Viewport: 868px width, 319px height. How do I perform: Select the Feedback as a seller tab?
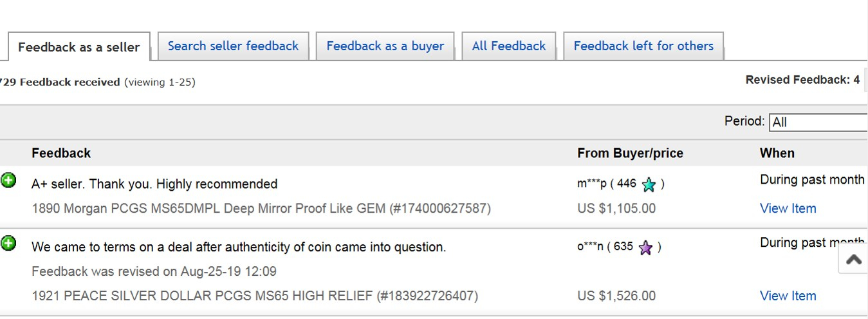pyautogui.click(x=78, y=46)
